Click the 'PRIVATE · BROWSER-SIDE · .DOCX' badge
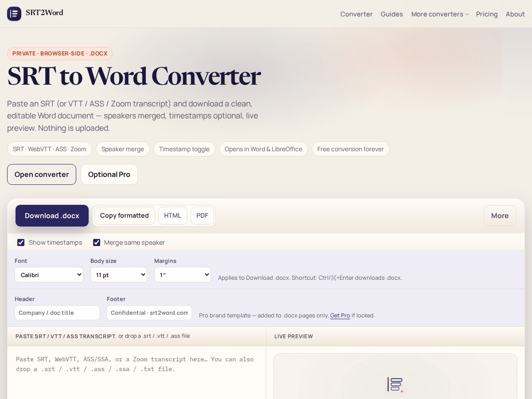This screenshot has height=399, width=532. [60, 54]
